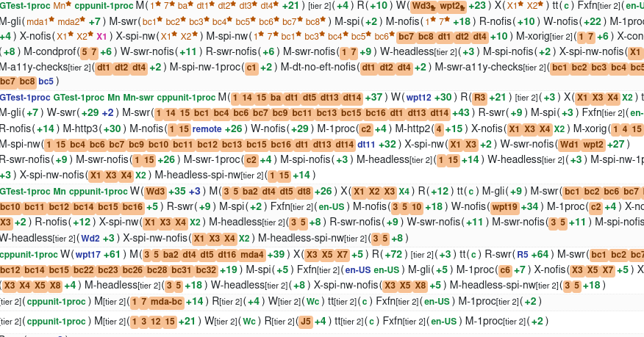Expand the +64 collapsed jobs
This screenshot has width=644, height=337.
(x=540, y=255)
